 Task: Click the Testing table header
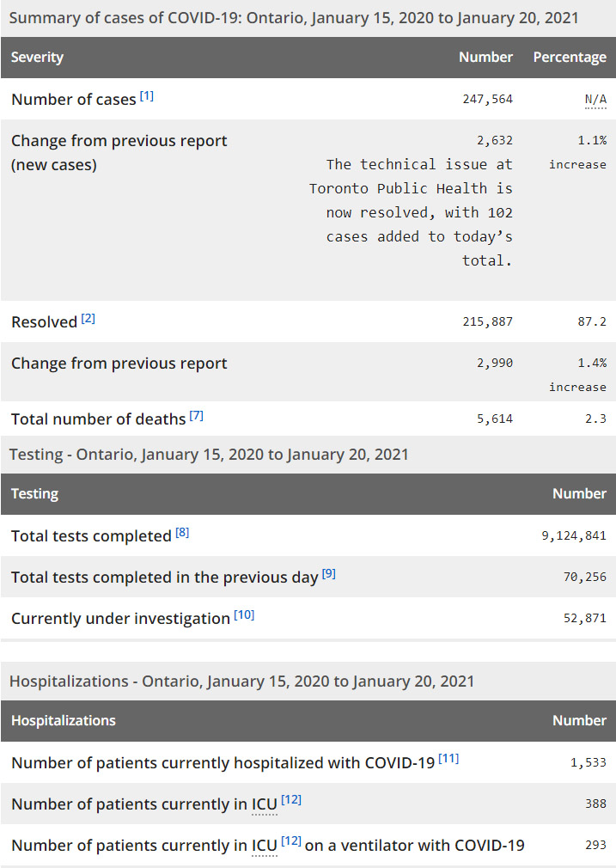[35, 494]
